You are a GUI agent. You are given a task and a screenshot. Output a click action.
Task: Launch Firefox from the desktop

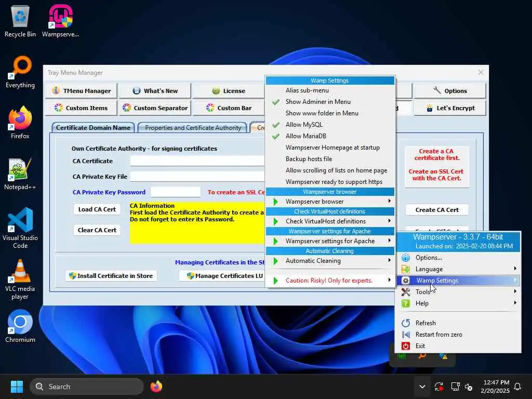point(20,123)
